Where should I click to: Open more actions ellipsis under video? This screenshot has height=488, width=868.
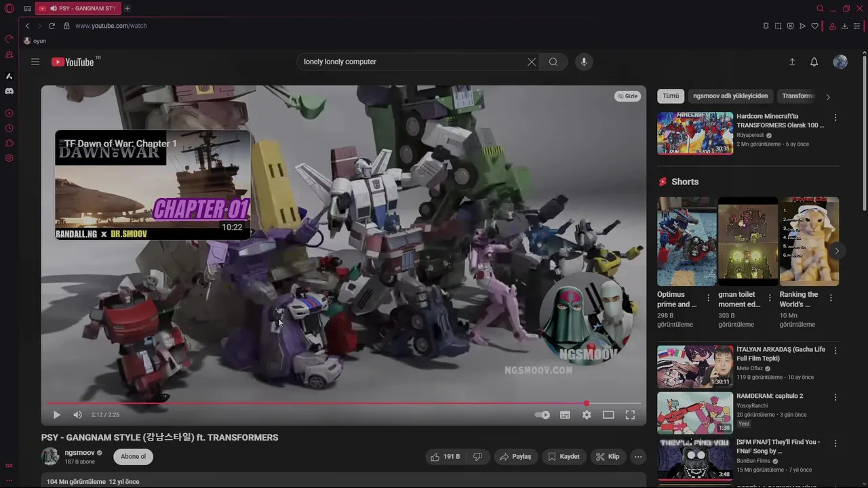(x=638, y=457)
